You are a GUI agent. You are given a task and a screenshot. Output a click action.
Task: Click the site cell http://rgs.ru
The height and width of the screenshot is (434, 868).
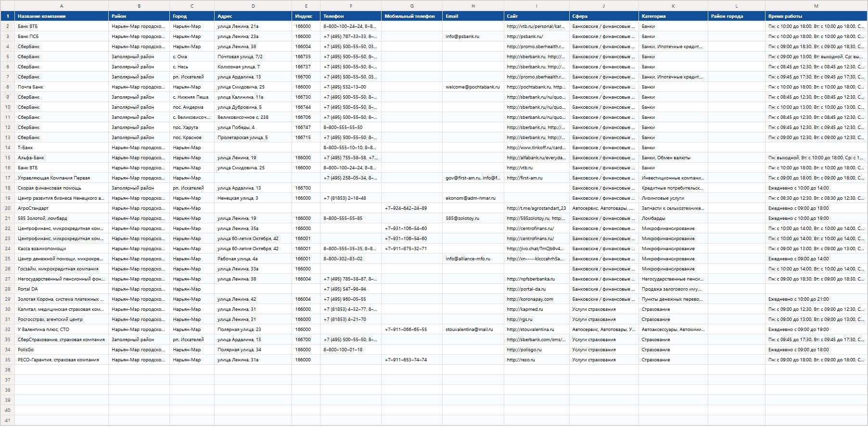point(537,319)
